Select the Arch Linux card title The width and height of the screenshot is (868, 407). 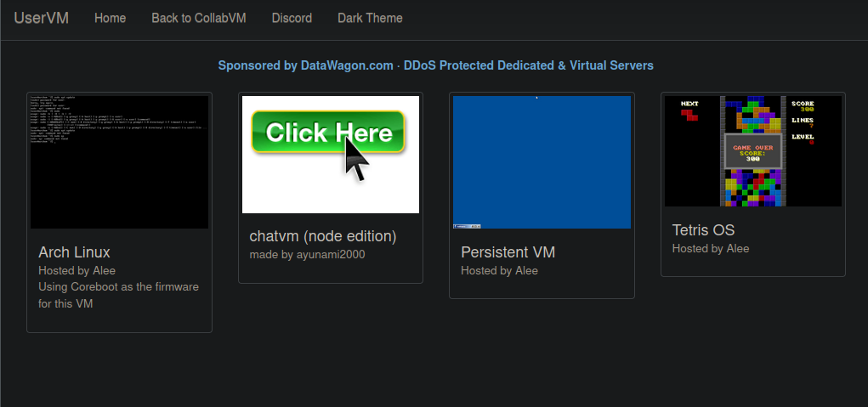(x=74, y=252)
